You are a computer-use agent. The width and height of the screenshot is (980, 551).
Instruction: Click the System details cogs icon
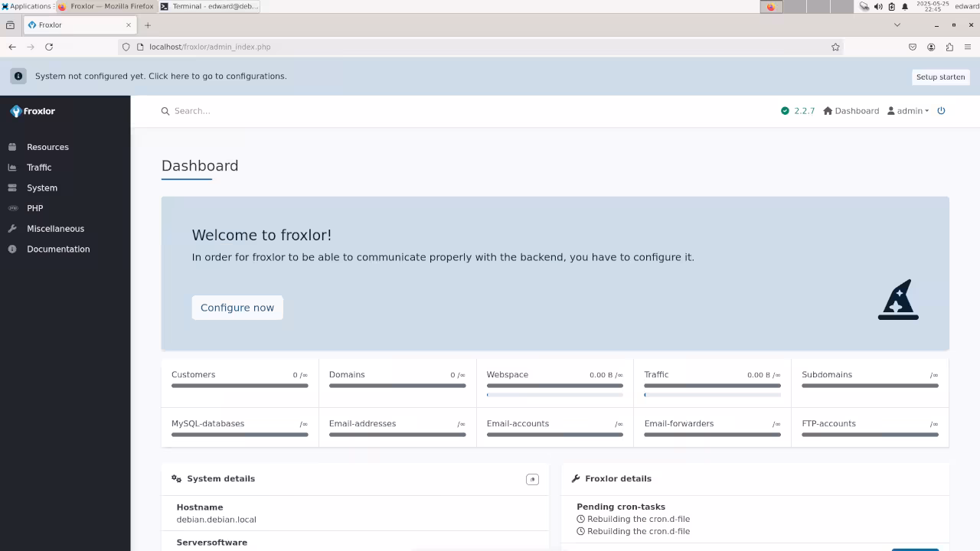pos(177,479)
